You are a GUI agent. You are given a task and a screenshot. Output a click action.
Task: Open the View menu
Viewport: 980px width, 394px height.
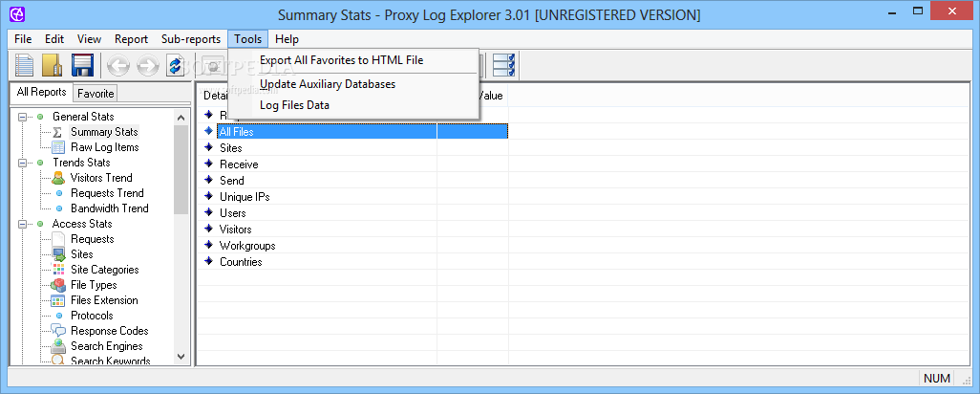[x=90, y=39]
